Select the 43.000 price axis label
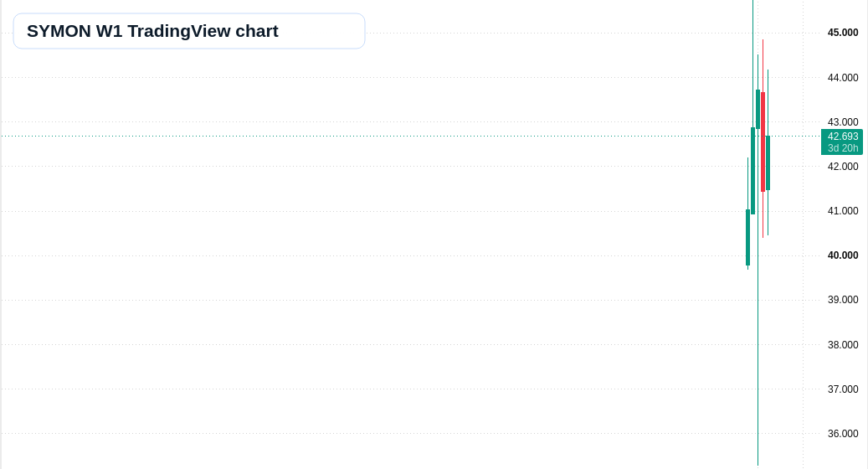The image size is (868, 469). click(x=843, y=121)
